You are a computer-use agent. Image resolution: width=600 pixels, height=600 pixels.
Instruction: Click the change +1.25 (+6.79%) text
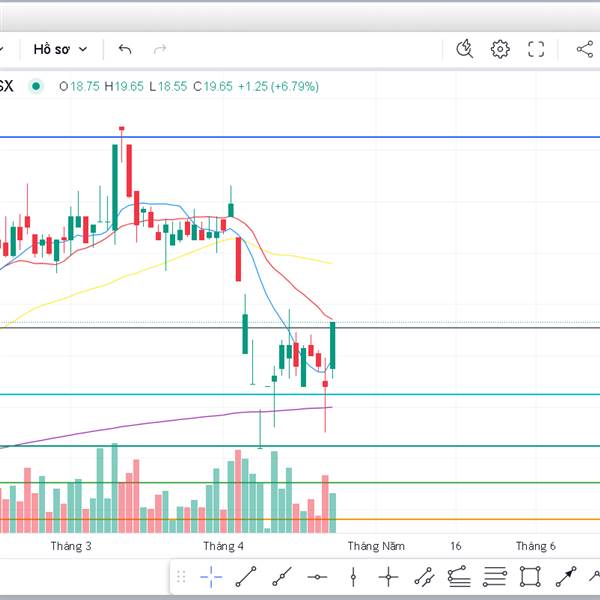(x=278, y=86)
